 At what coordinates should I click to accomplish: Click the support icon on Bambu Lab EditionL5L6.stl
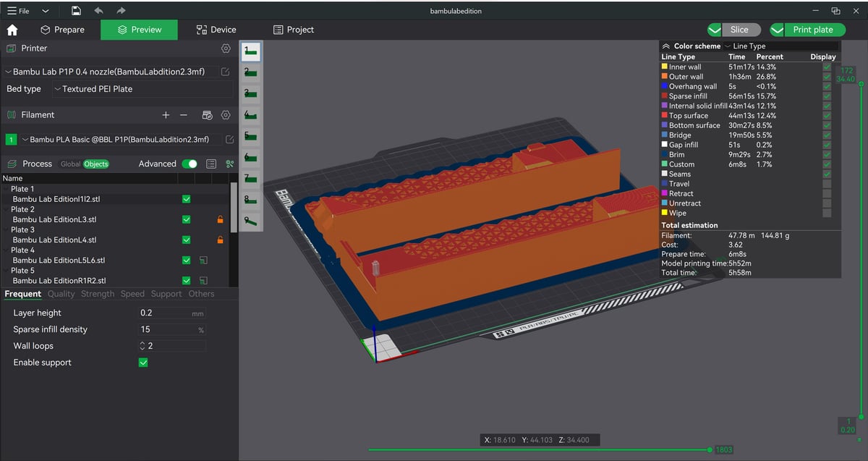(x=203, y=261)
